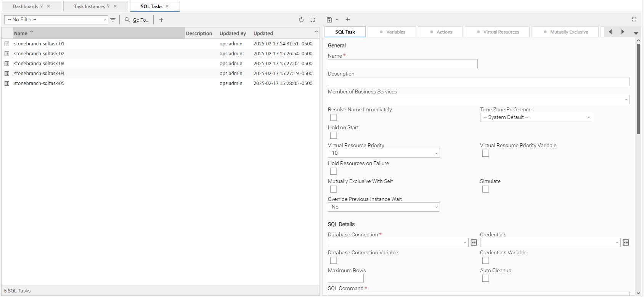Check Resolve Name Immediately
The width and height of the screenshot is (644, 297).
click(x=334, y=117)
